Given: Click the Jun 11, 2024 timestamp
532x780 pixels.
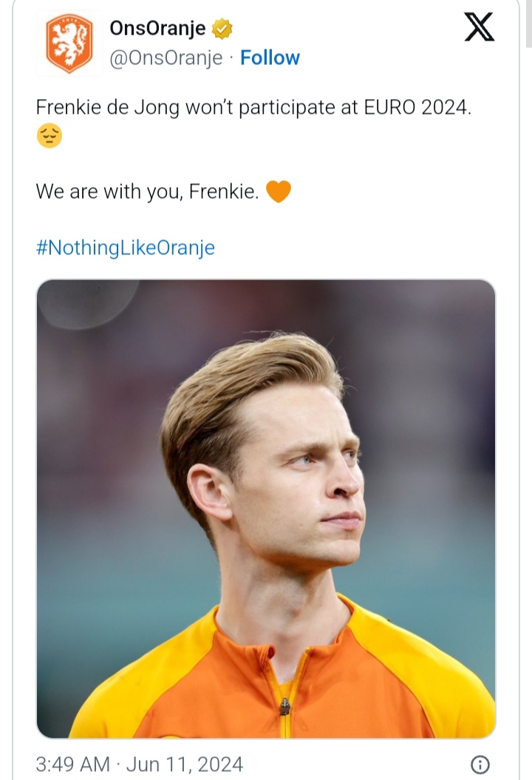Looking at the screenshot, I should 185,764.
